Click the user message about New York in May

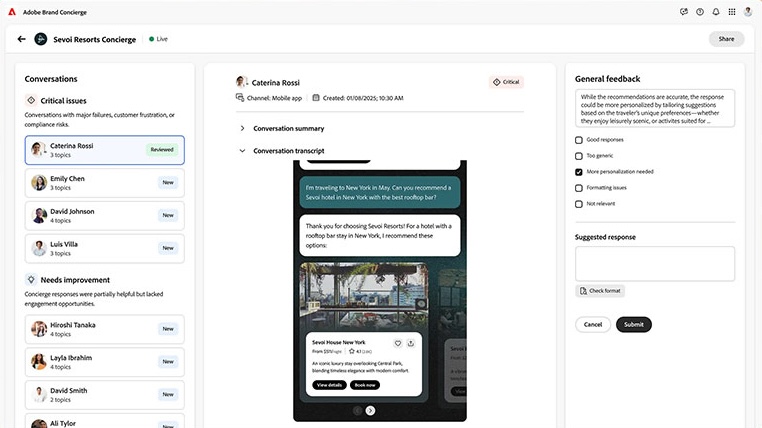pyautogui.click(x=380, y=192)
